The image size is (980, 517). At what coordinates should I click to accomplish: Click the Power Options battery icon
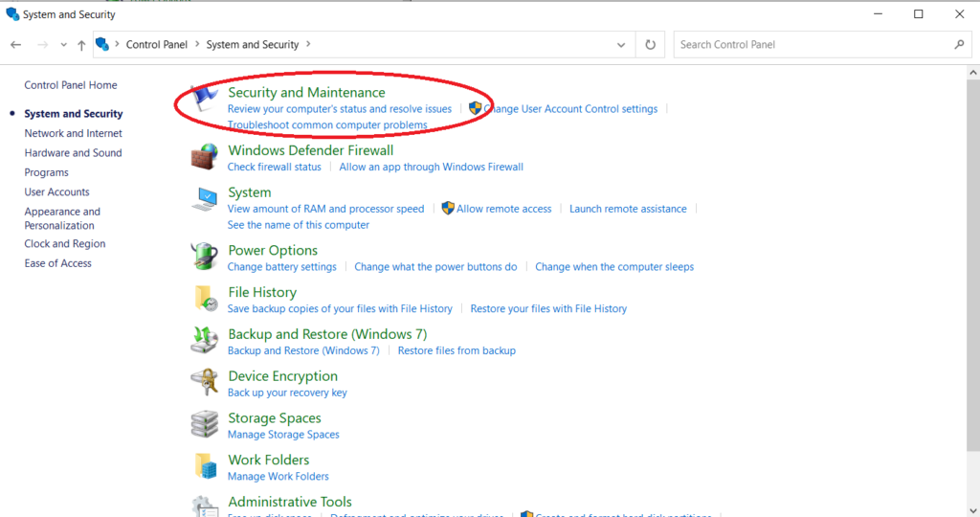click(x=205, y=257)
